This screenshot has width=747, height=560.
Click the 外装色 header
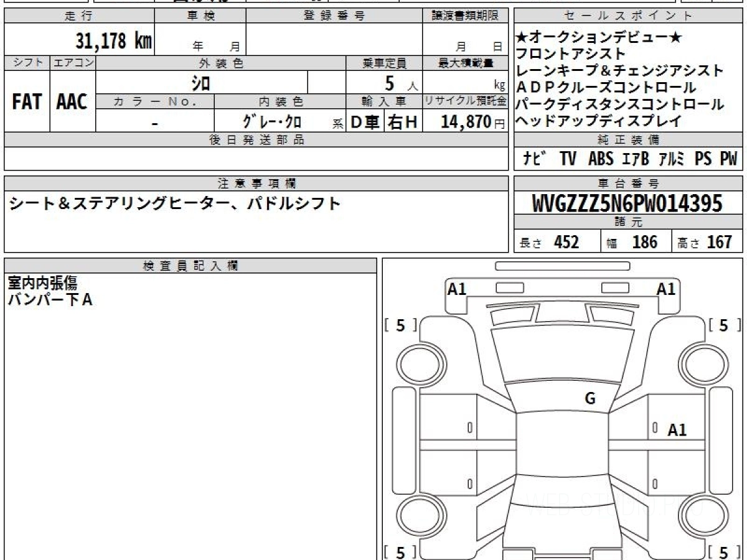coord(221,63)
